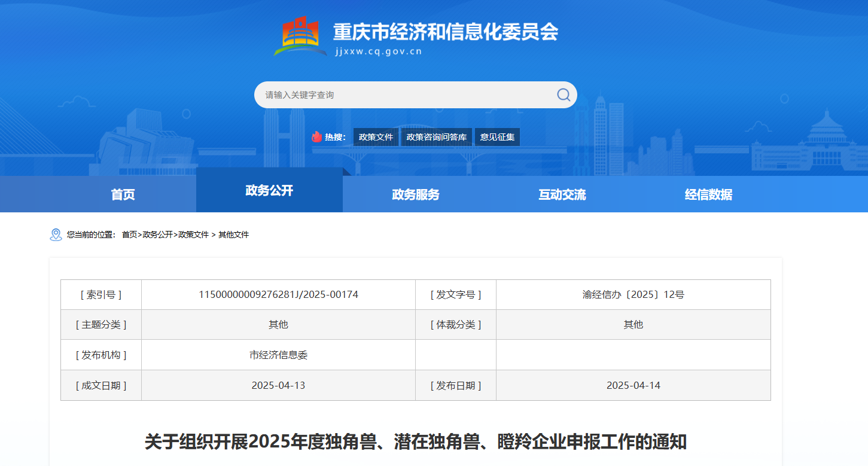Select the 政务公开 navigation tab
The height and width of the screenshot is (466, 868).
(269, 191)
